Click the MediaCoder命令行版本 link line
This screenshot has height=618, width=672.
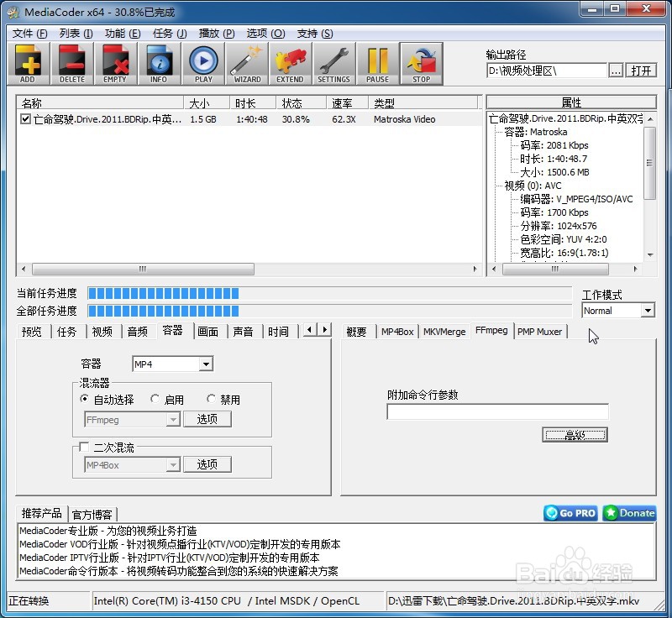pyautogui.click(x=179, y=571)
